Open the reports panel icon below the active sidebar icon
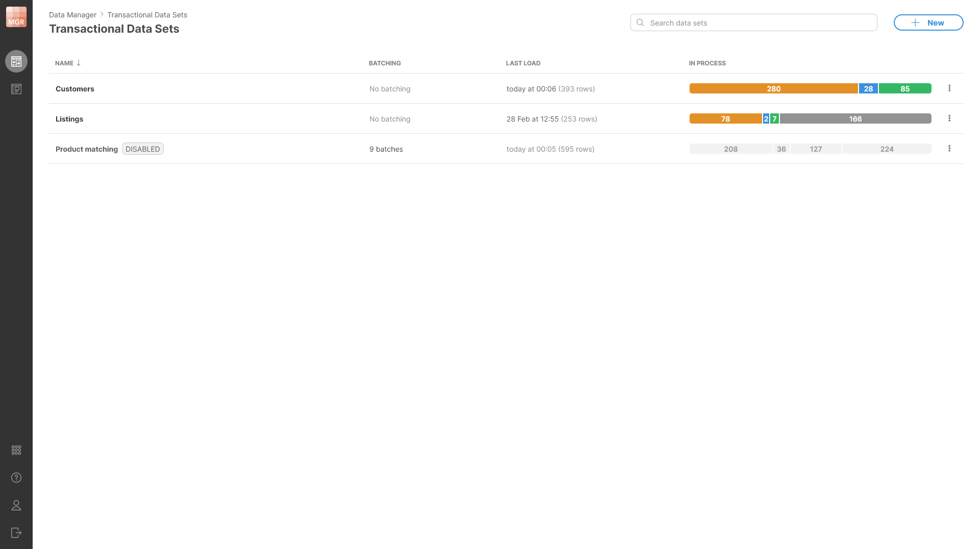This screenshot has height=549, width=980. [16, 89]
